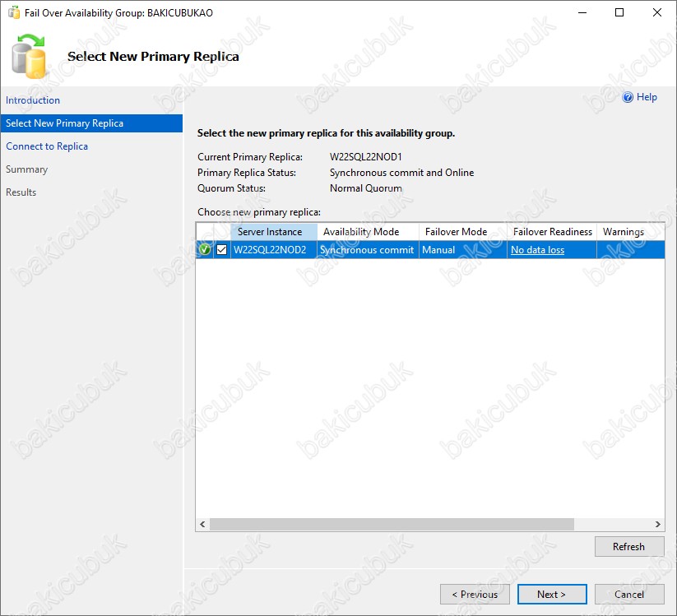Click Next to continue the wizard
The height and width of the screenshot is (616, 677).
(552, 594)
